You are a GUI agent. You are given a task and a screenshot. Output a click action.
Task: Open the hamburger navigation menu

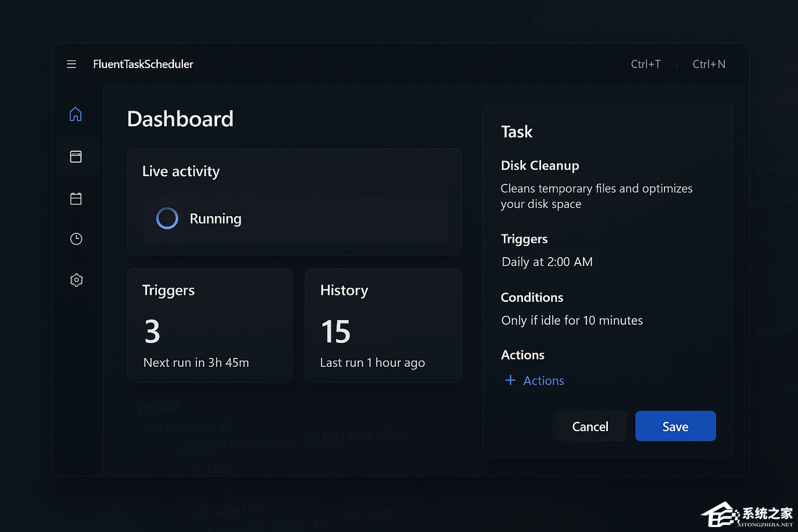coord(71,64)
